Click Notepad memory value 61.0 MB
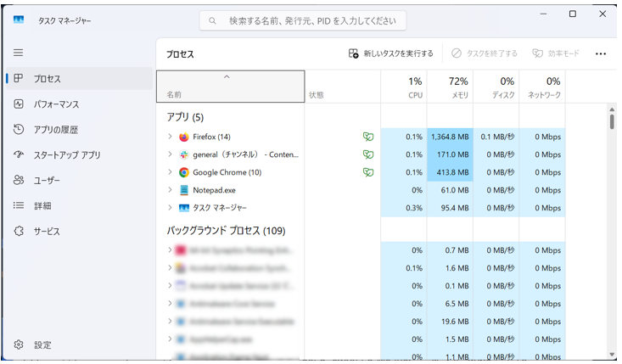Viewport: 622px width, 364px height. 455,190
